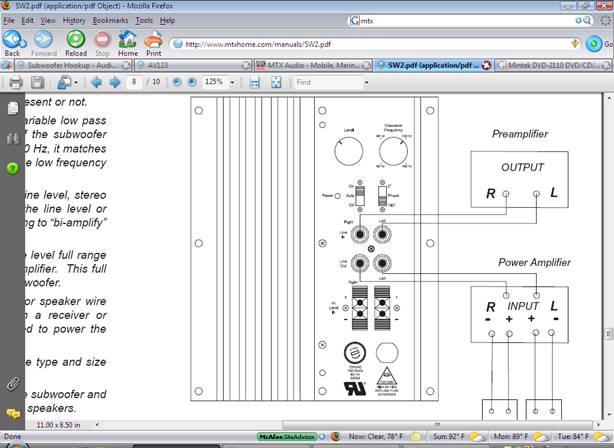Print the PDF with the Adobe printer icon
The image size is (614, 448).
(x=16, y=82)
